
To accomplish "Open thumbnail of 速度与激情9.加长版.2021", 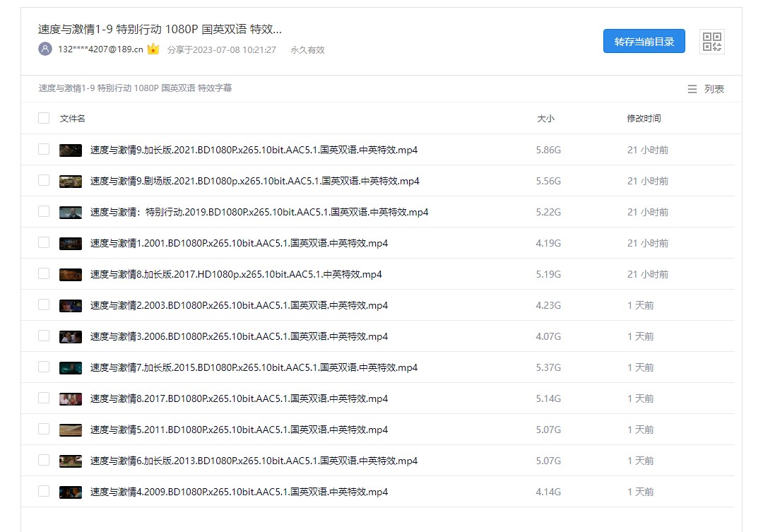I will pyautogui.click(x=71, y=150).
